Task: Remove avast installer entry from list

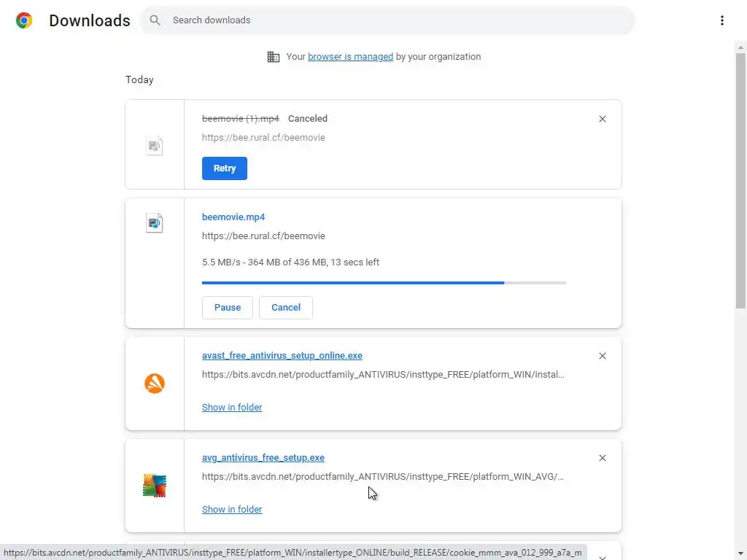Action: [602, 356]
